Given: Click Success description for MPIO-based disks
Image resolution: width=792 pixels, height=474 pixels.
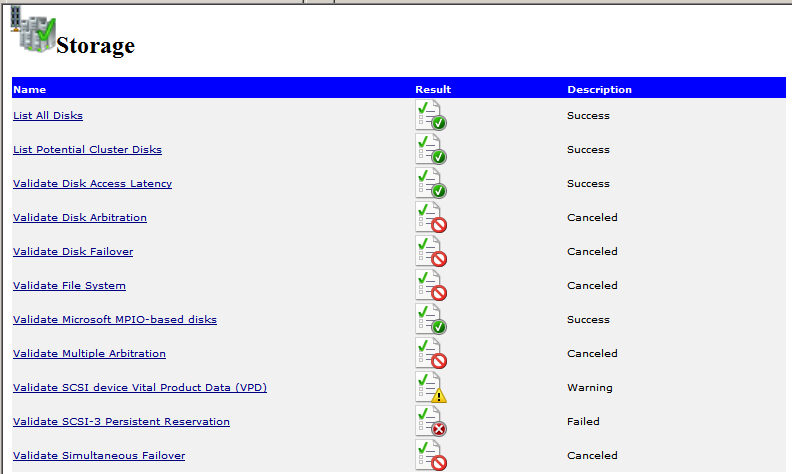Looking at the screenshot, I should tap(588, 319).
